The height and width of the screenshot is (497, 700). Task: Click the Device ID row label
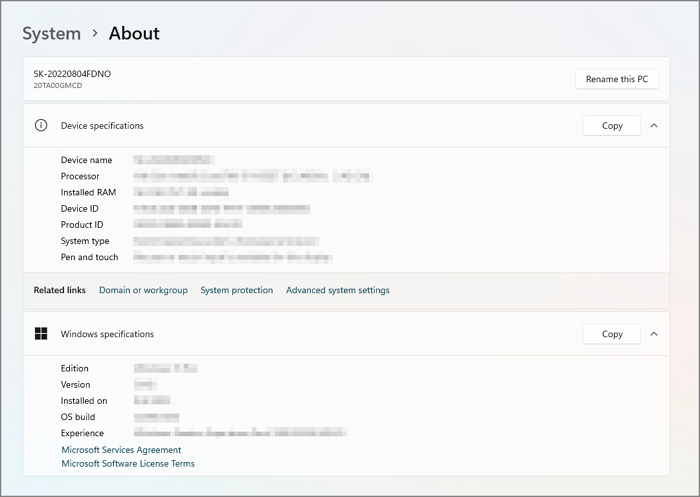(80, 209)
